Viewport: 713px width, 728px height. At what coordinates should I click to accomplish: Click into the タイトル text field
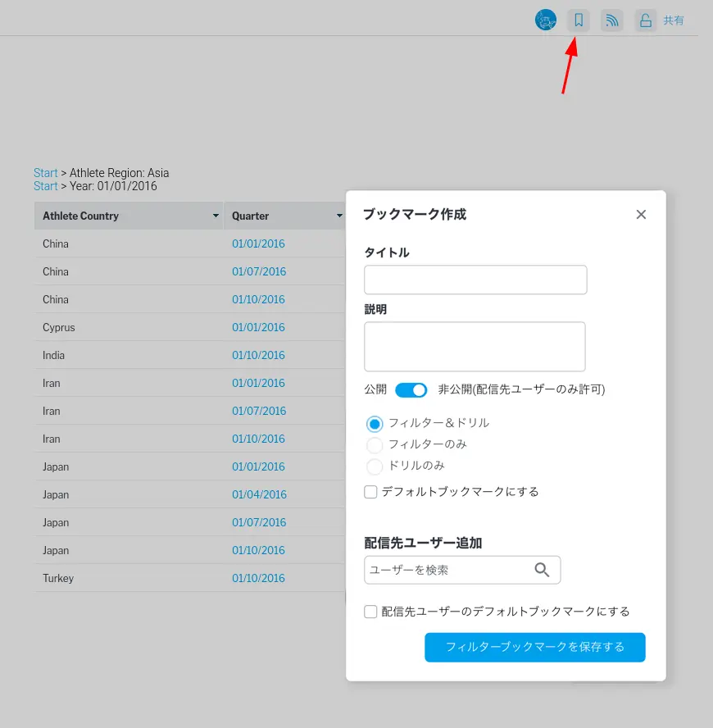pos(475,280)
